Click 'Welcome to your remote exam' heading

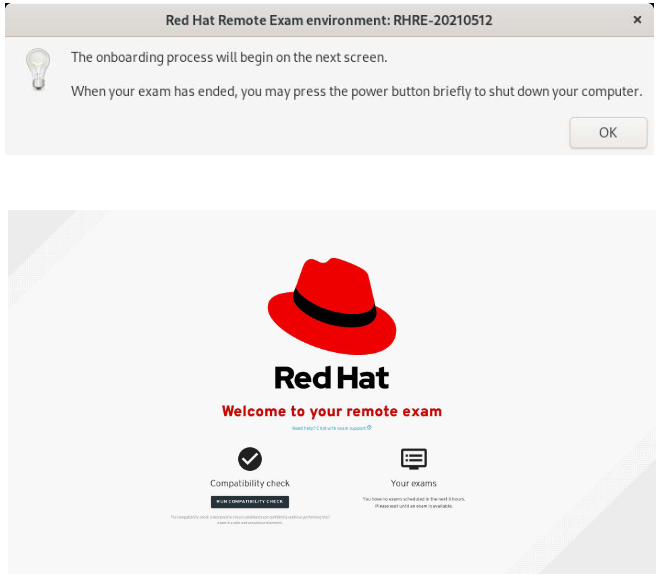(x=332, y=411)
